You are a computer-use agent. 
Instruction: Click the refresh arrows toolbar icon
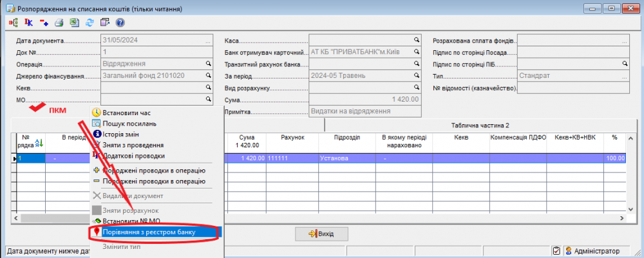click(x=90, y=23)
